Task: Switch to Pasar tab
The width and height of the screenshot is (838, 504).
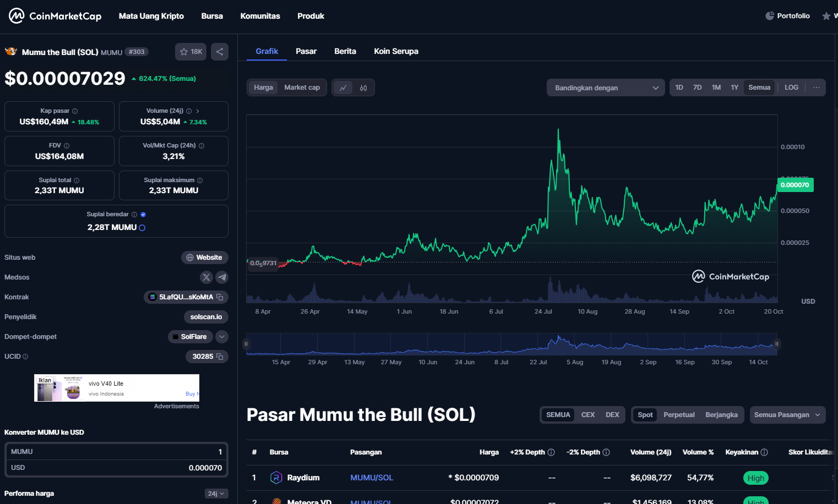Action: tap(306, 51)
